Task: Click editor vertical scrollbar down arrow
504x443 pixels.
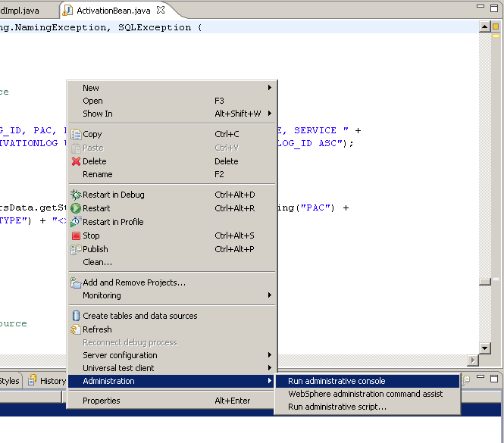Action: point(484,348)
